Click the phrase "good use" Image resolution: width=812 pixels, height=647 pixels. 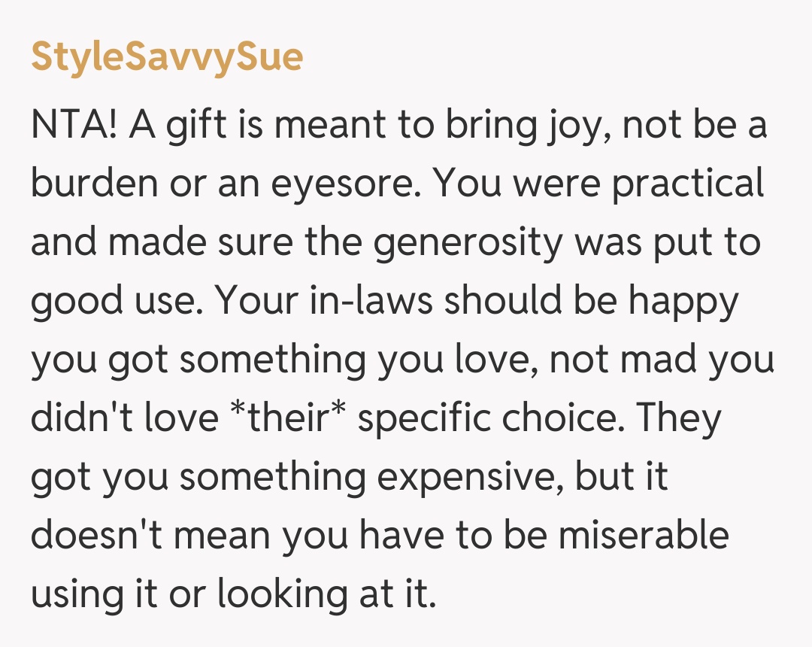(118, 300)
